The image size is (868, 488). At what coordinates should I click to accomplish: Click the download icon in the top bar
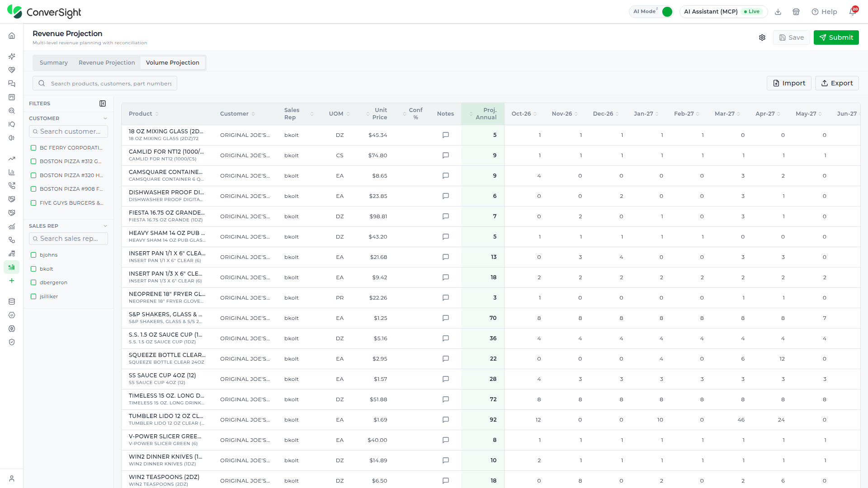pos(778,12)
